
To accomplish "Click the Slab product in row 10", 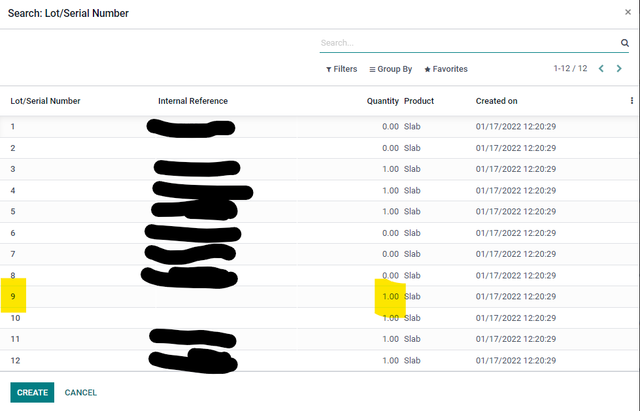I will (412, 318).
